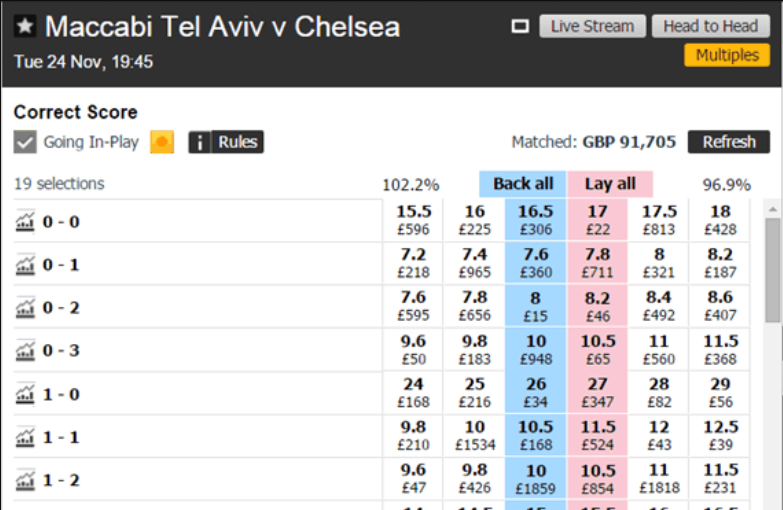The width and height of the screenshot is (783, 510).
Task: Toggle the Going In-Play checkbox
Action: (x=25, y=142)
